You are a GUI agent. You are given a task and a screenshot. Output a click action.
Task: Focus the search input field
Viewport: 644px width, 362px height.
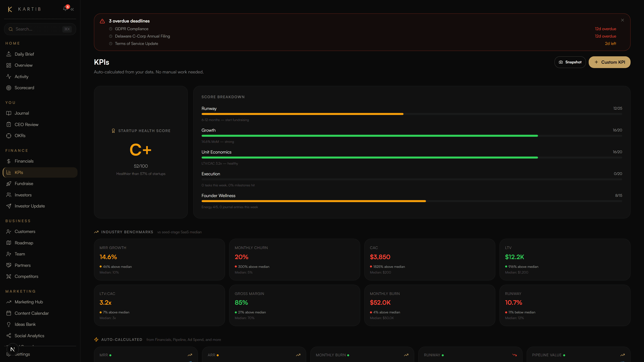[x=40, y=29]
